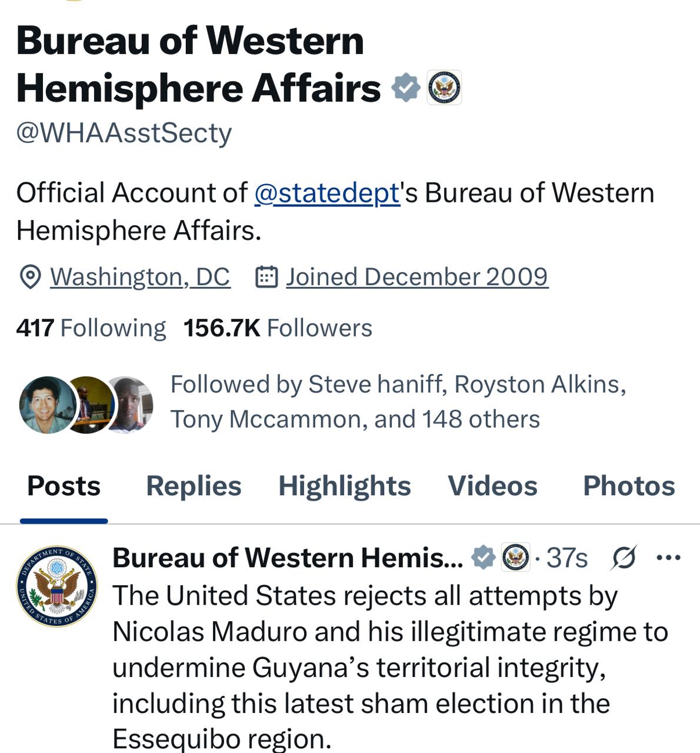
Task: Open the Joined December 2009 link
Action: (x=416, y=276)
